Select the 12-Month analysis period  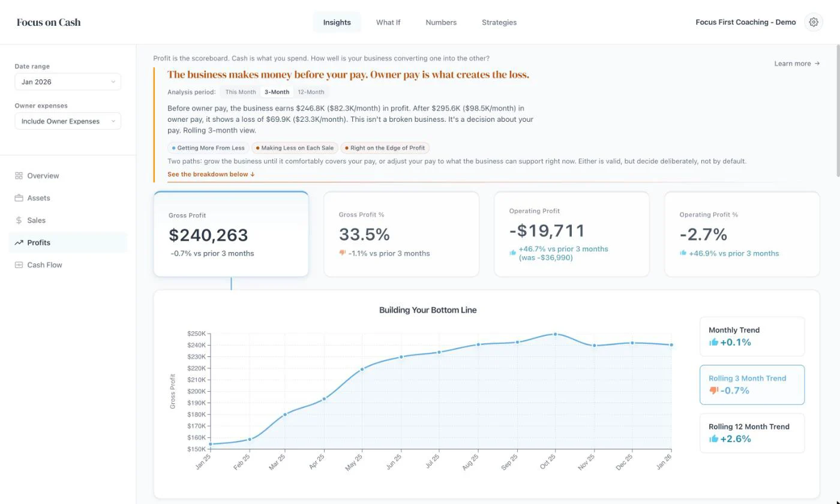[311, 92]
